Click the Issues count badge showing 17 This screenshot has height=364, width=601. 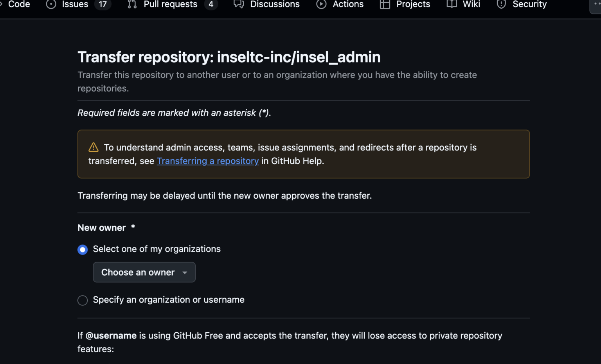(103, 4)
